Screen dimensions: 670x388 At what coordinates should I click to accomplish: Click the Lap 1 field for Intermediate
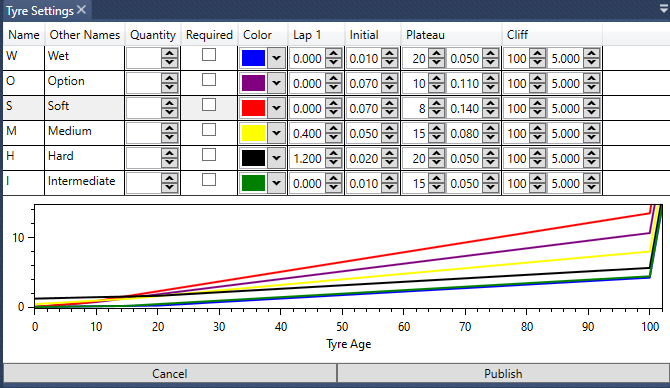point(307,183)
